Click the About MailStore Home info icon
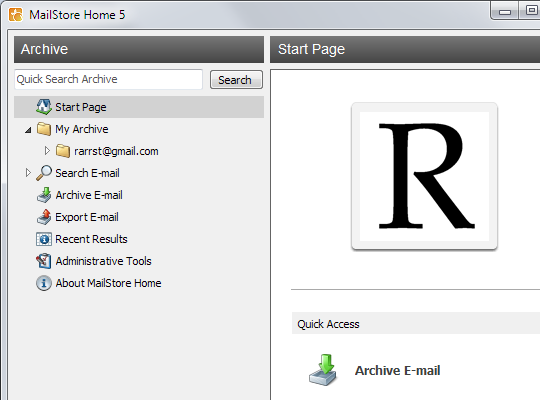Viewport: 540px width, 400px height. (x=44, y=283)
